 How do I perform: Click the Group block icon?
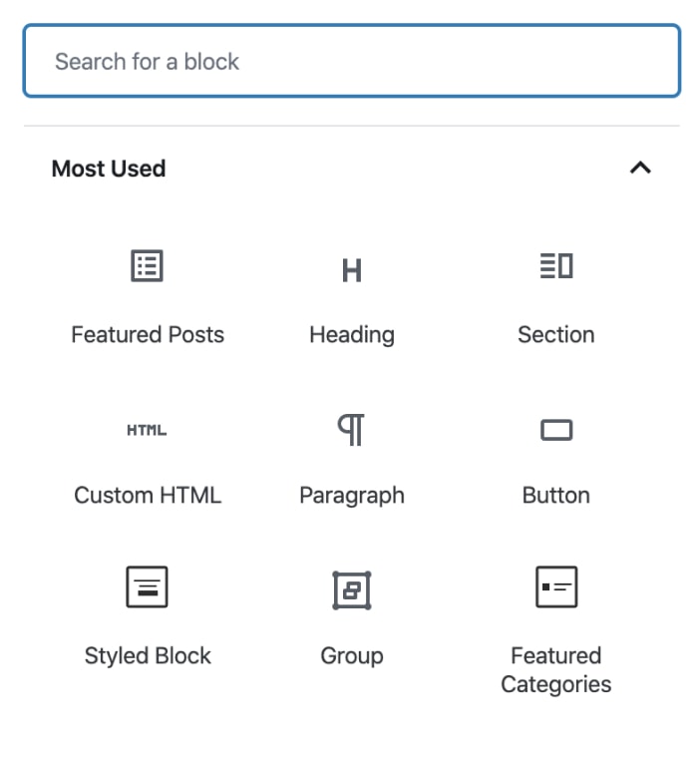click(x=351, y=590)
